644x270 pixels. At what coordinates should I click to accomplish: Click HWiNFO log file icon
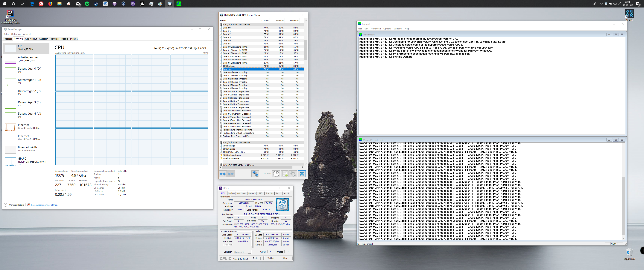285,174
